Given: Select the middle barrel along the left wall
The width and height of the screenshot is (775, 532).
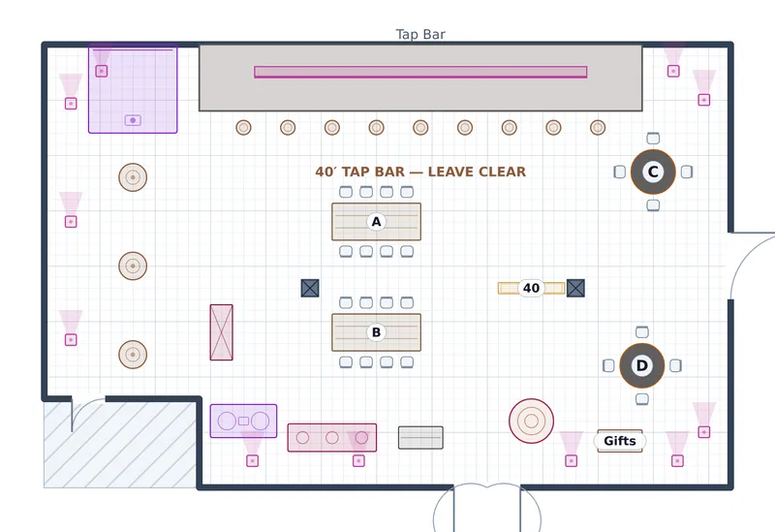Looking at the screenshot, I should [133, 266].
